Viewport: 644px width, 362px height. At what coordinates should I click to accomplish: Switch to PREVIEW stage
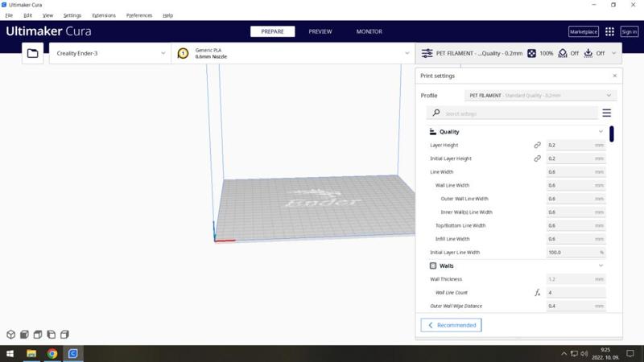320,31
